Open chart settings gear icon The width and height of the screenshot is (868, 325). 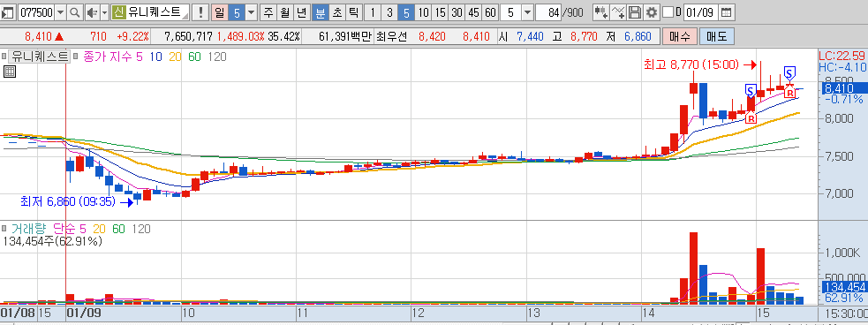click(653, 12)
